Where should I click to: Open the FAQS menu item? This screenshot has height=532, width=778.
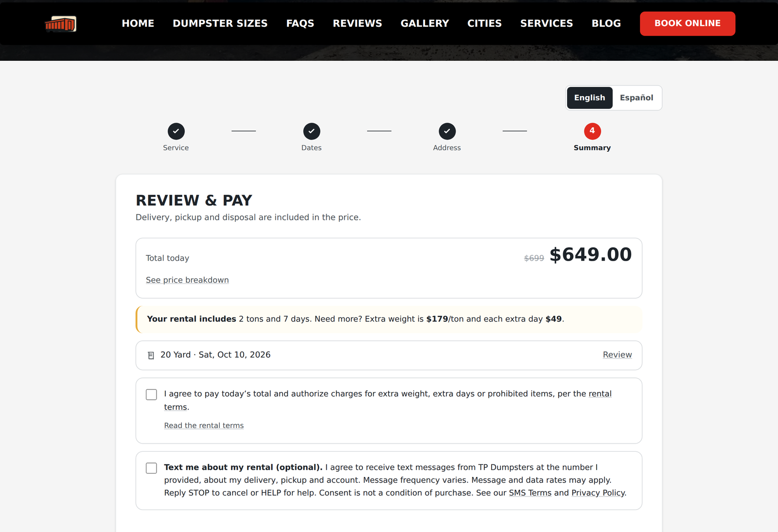(300, 23)
